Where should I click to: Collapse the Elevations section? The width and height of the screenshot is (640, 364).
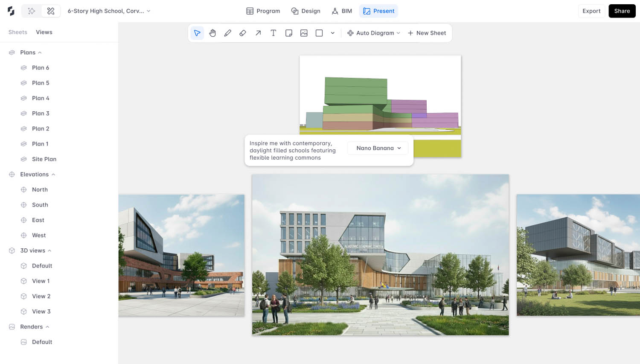click(53, 175)
